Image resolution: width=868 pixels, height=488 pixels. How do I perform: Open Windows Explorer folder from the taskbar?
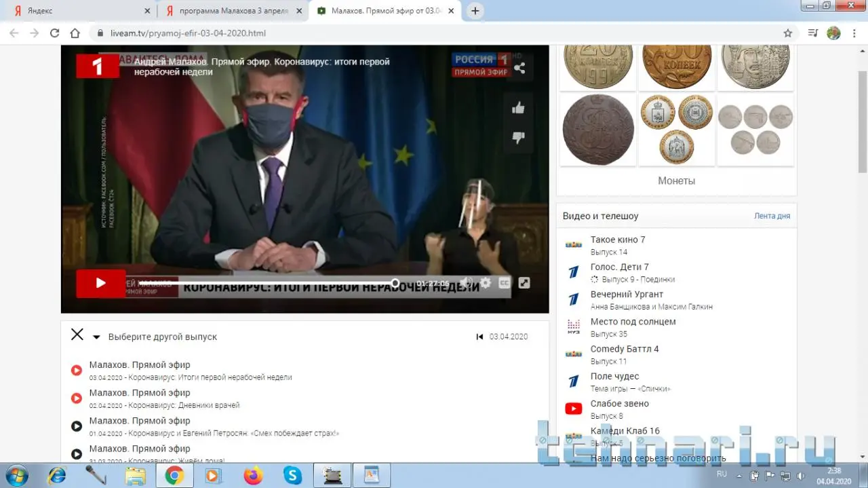(136, 476)
